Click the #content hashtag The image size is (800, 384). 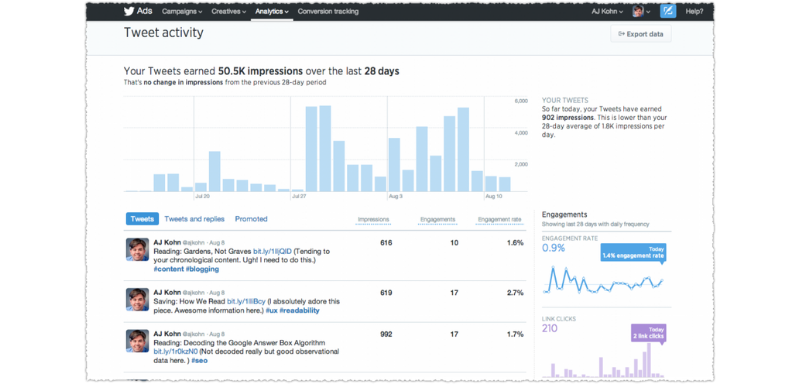(x=168, y=269)
